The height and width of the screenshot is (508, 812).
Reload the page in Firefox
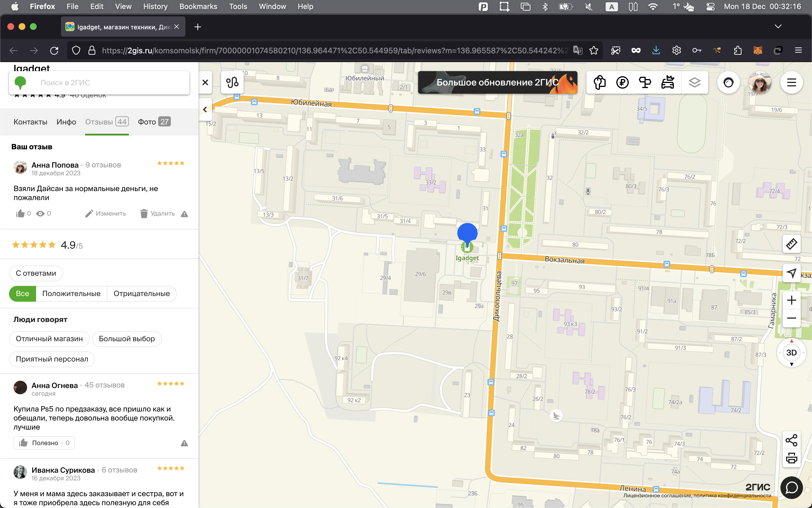[54, 51]
